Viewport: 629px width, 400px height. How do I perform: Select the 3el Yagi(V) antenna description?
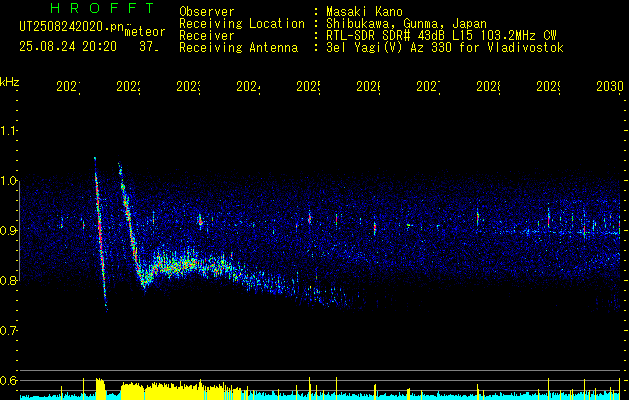(445, 48)
